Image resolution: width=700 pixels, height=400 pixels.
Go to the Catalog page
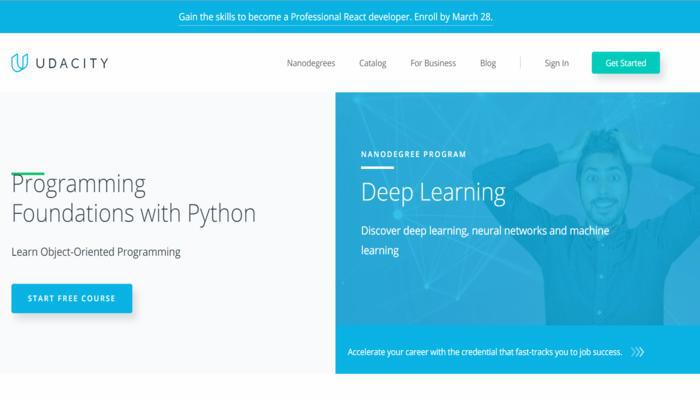tap(372, 63)
